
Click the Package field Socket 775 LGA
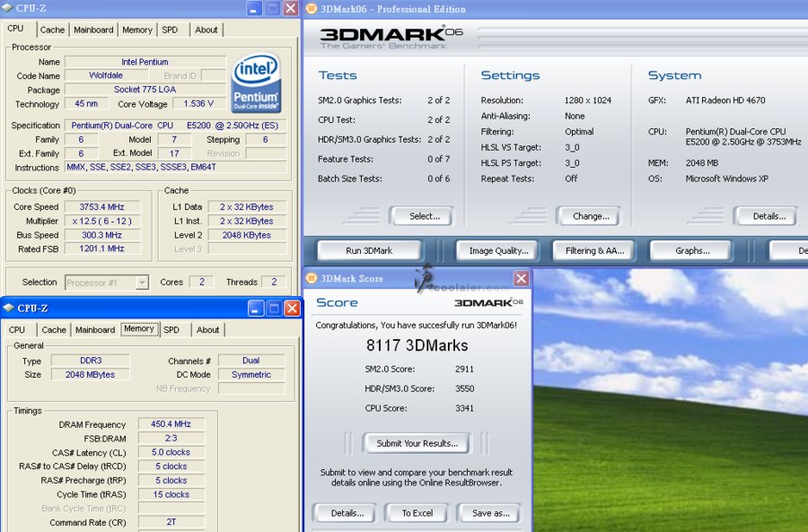(145, 90)
